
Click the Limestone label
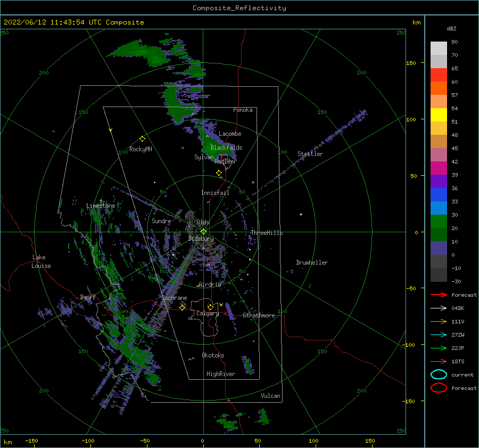[101, 206]
